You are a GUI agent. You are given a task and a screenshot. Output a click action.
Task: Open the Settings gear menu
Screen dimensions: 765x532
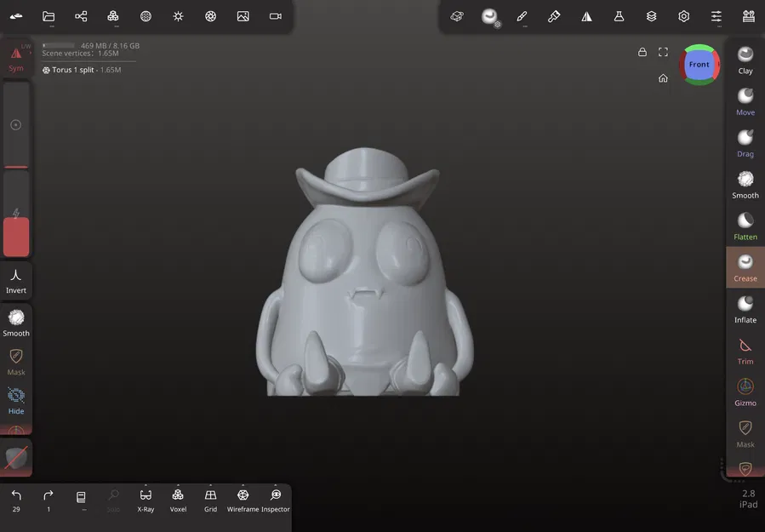683,15
